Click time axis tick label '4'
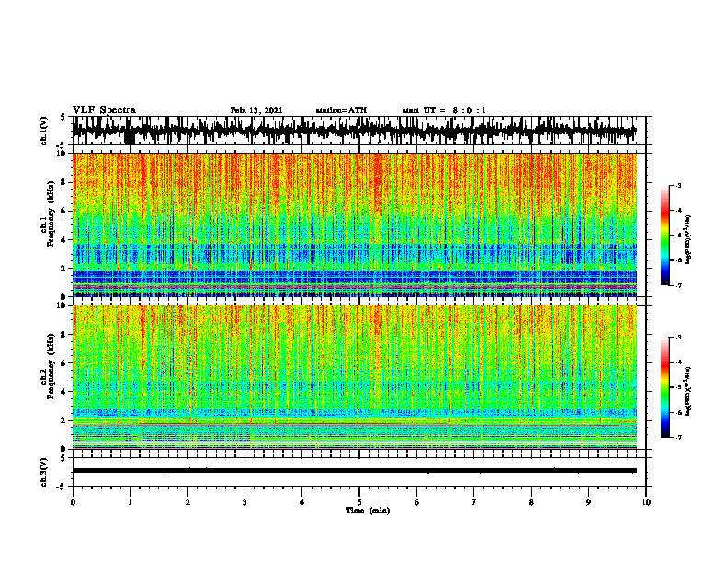This screenshot has width=728, height=563. (x=302, y=502)
